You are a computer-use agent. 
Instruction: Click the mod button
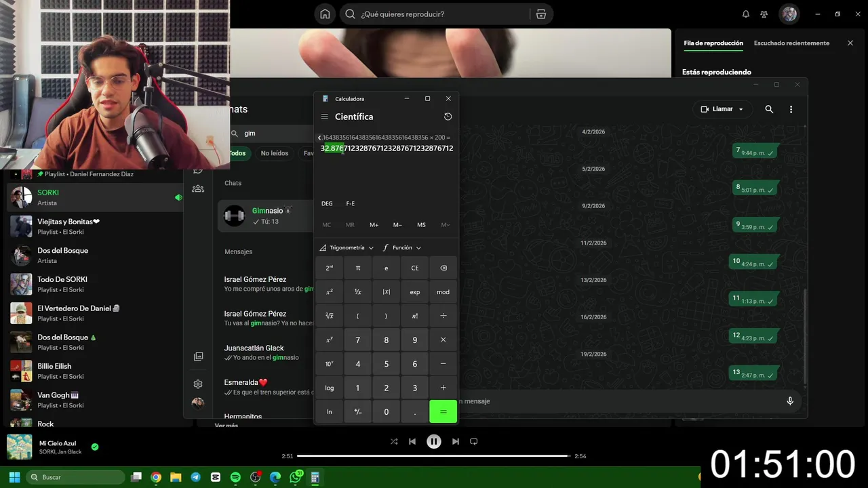[x=443, y=292]
